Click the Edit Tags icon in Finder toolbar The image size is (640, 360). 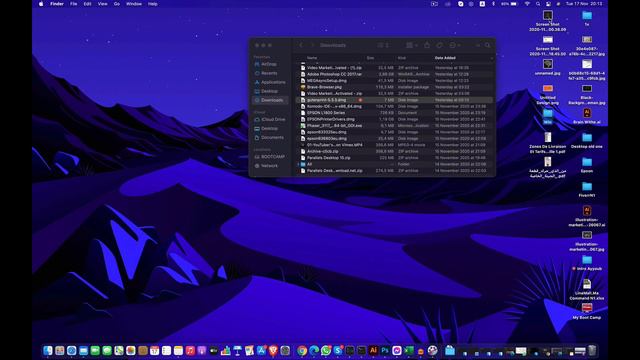[x=440, y=45]
